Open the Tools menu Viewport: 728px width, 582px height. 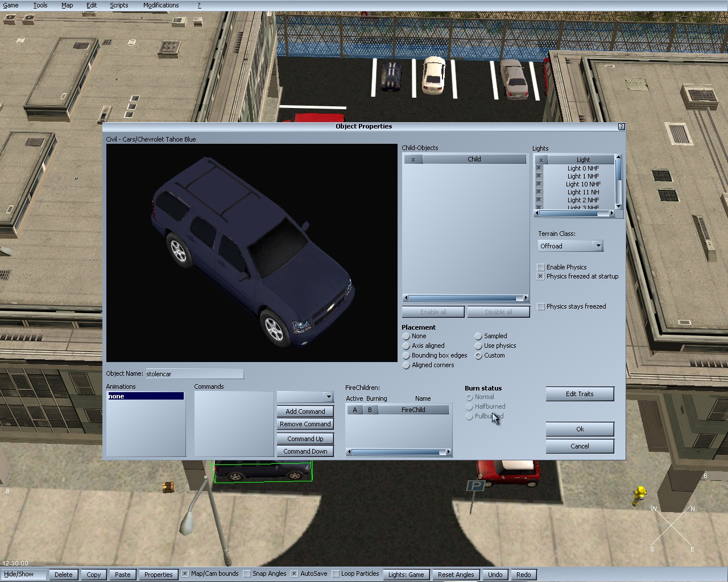pyautogui.click(x=40, y=5)
